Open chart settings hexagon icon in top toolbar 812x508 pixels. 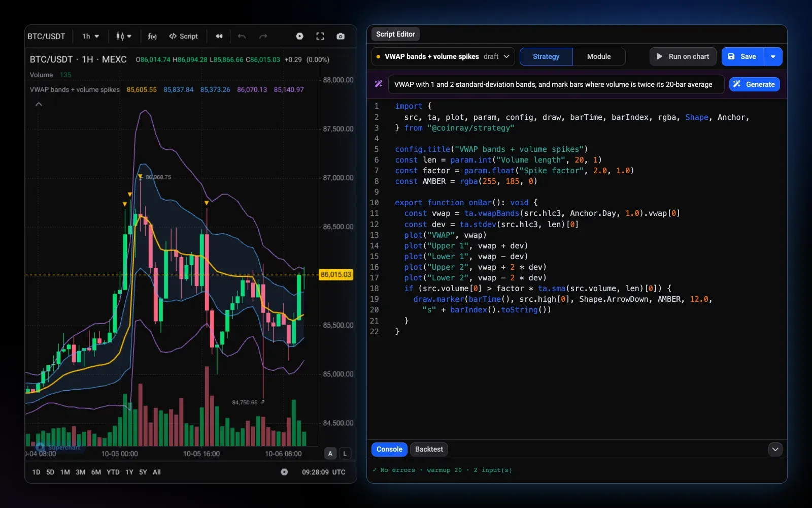pyautogui.click(x=299, y=36)
